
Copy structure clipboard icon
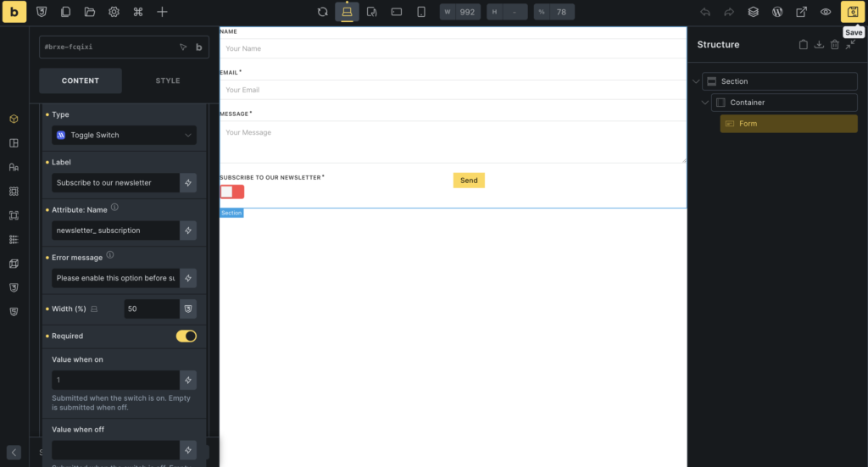[x=804, y=45]
